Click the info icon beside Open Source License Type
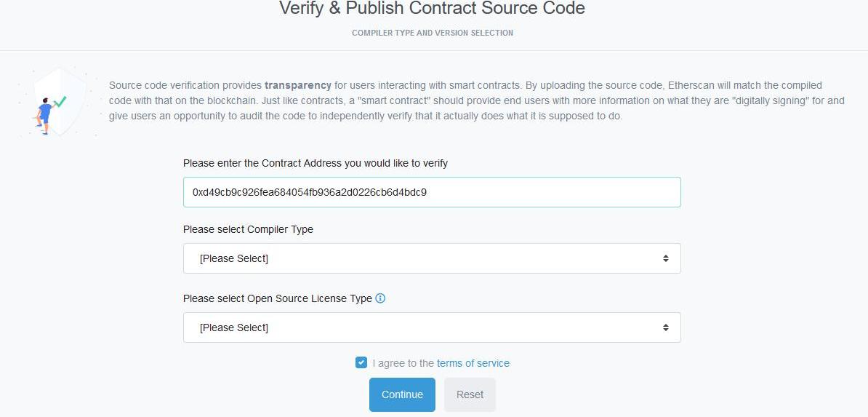 point(380,298)
